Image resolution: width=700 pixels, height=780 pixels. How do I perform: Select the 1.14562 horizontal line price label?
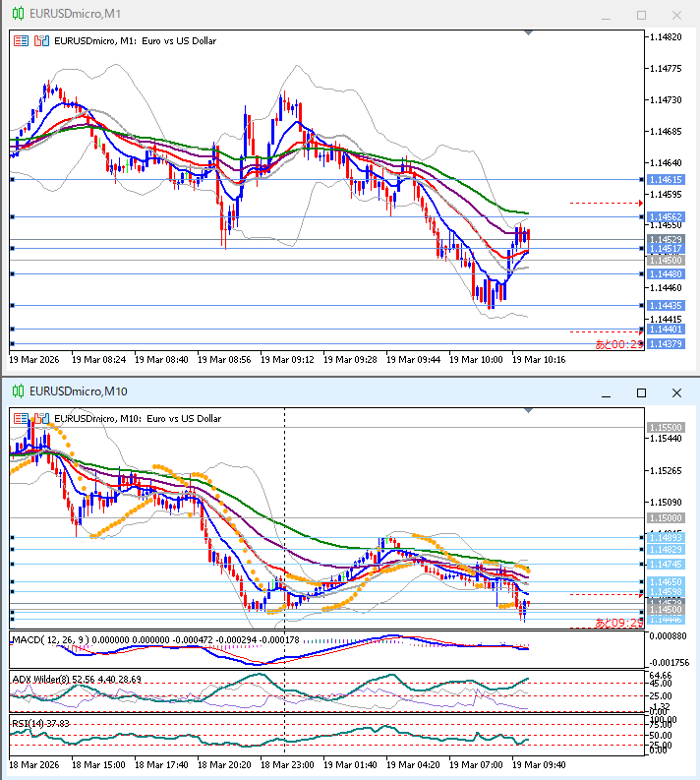pyautogui.click(x=666, y=216)
